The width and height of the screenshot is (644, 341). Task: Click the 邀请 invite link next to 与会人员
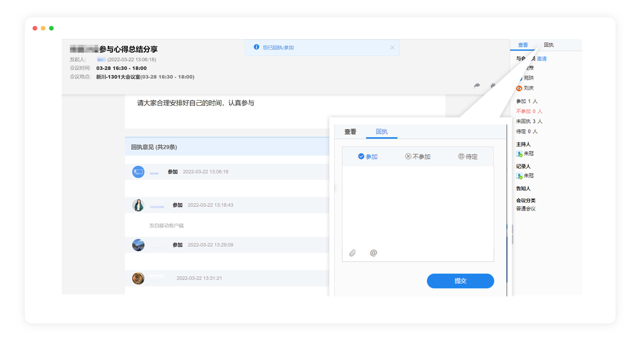point(542,59)
